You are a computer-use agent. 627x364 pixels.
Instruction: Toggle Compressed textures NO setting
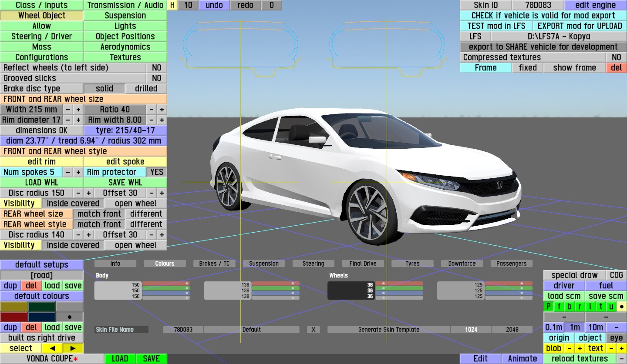tap(617, 57)
